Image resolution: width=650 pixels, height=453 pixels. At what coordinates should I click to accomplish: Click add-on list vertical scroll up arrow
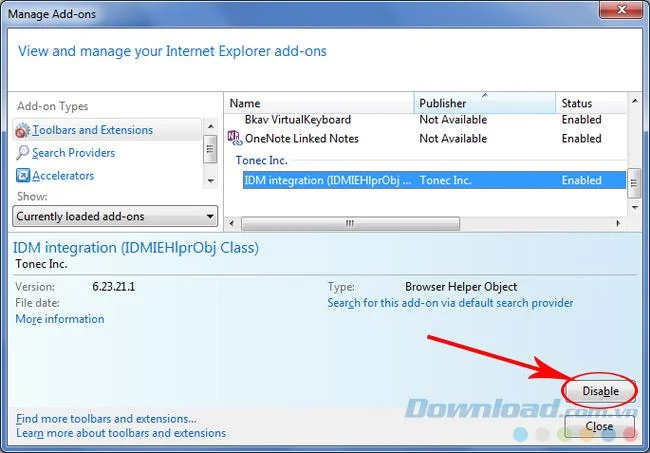pos(635,101)
